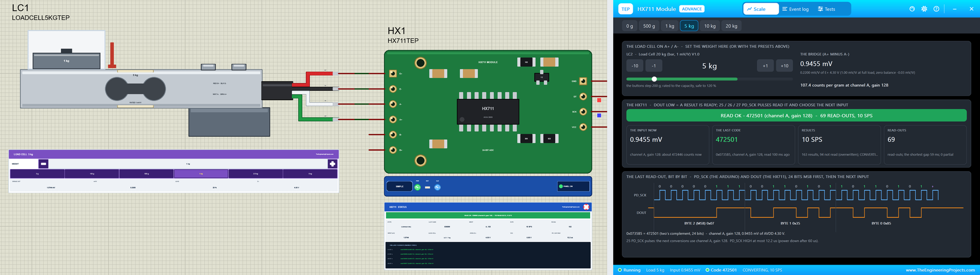Click the minus weight button on load cell panel
This screenshot has width=980, height=275.
(44, 164)
